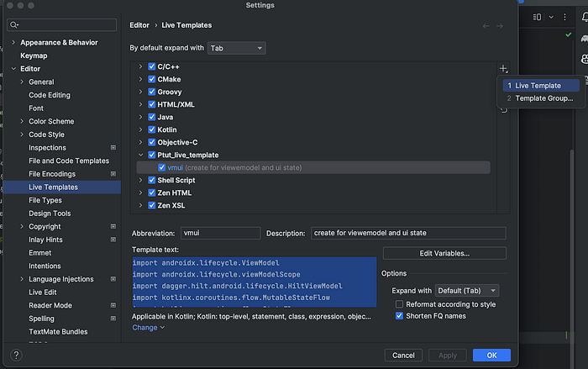Image resolution: width=588 pixels, height=369 pixels.
Task: Click the Abbreviation input field
Action: (218, 233)
